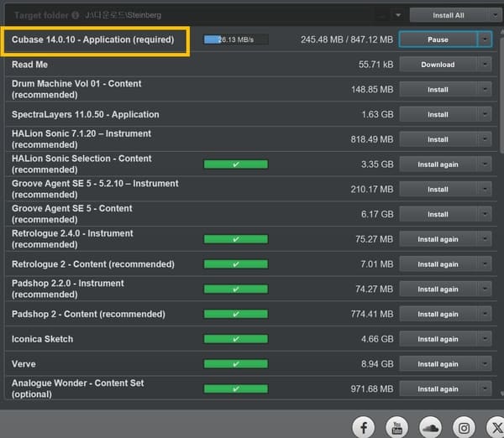Select the Iconica Sketch row title
504x438 pixels.
pyautogui.click(x=43, y=339)
